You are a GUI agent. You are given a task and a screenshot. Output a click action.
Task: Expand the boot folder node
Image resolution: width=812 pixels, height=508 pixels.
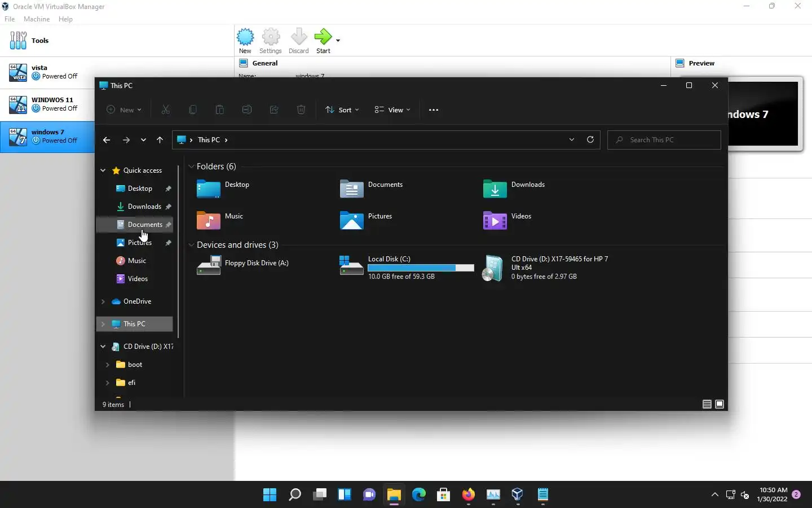(107, 365)
